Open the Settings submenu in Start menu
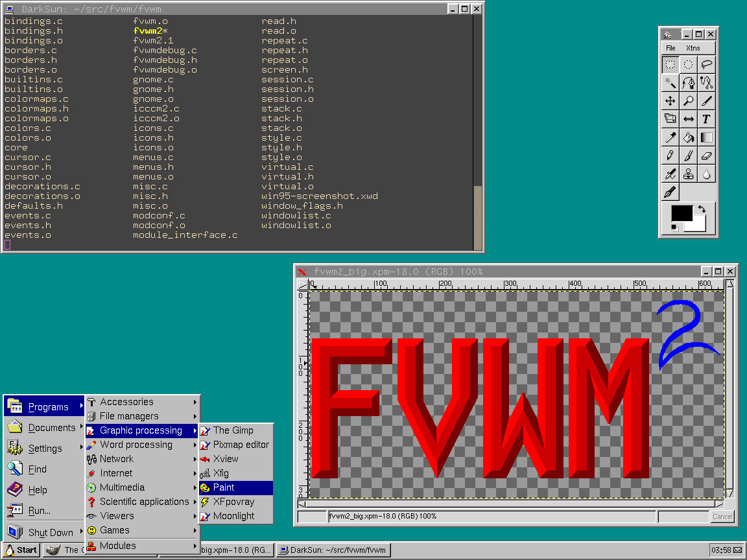Viewport: 747px width, 560px height. [x=44, y=449]
